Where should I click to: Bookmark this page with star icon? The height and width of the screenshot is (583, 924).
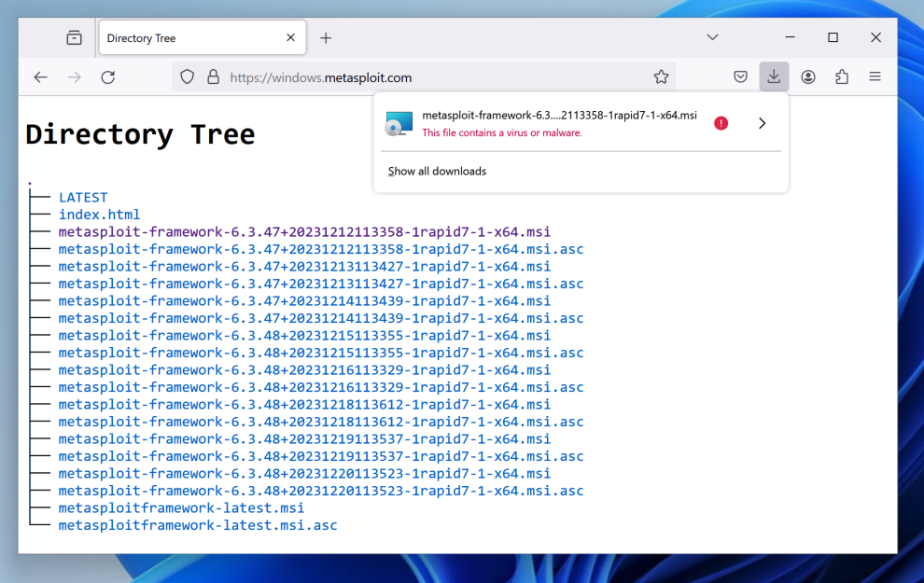(661, 76)
